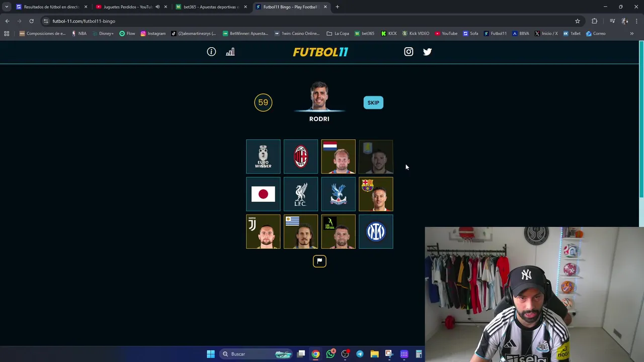Select the Liverpool L.F.C. crest cell
Screen dimensions: 644x362
coord(301,194)
